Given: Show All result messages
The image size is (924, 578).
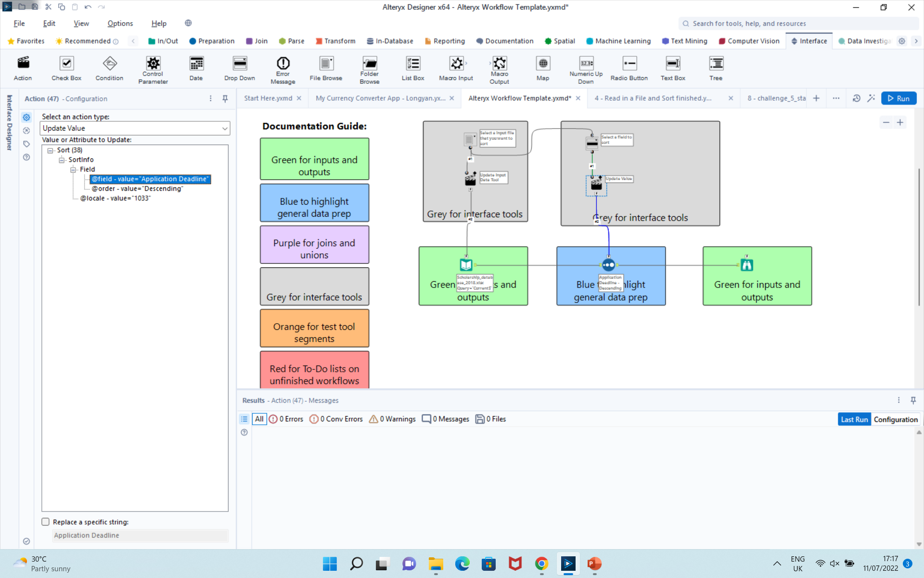Looking at the screenshot, I should [259, 419].
